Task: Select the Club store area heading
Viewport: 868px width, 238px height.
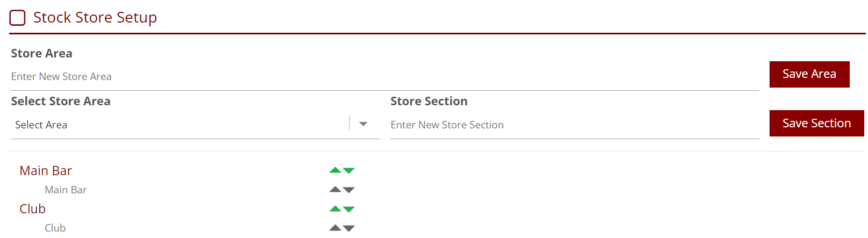Action: click(x=32, y=209)
